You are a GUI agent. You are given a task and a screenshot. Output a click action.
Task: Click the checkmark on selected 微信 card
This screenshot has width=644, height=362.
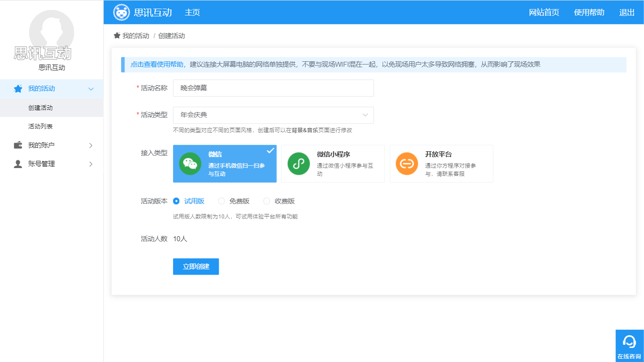pos(271,150)
